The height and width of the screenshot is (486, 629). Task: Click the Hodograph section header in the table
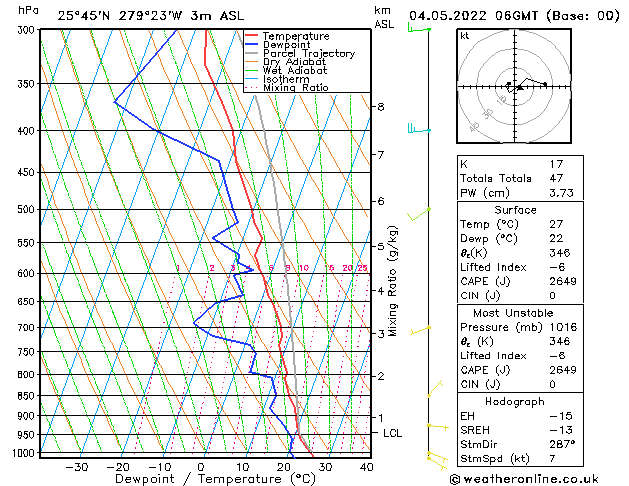click(x=514, y=401)
